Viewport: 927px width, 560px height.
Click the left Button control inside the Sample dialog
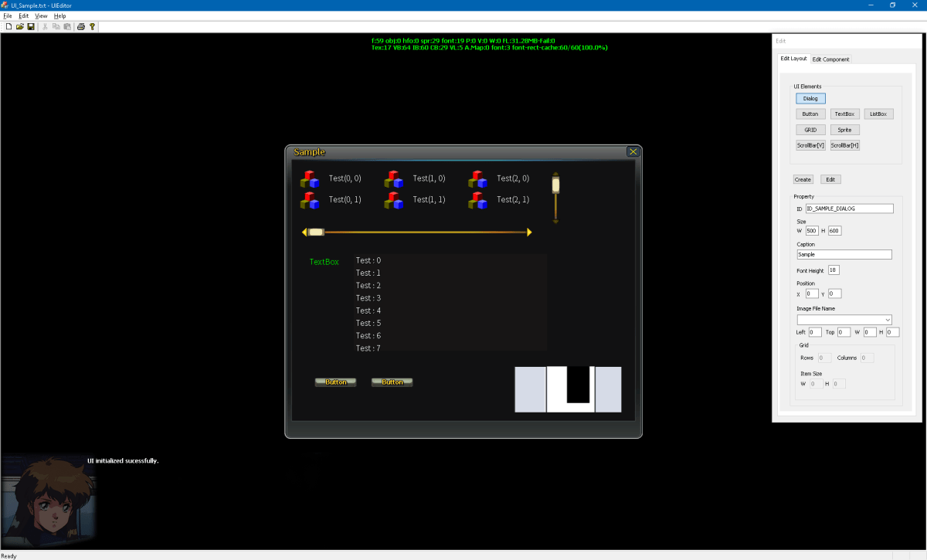[335, 382]
